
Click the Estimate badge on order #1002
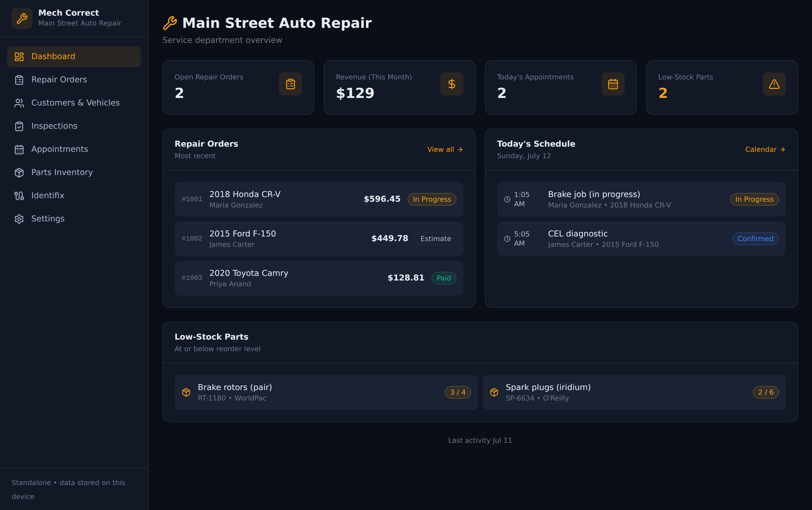click(x=436, y=239)
